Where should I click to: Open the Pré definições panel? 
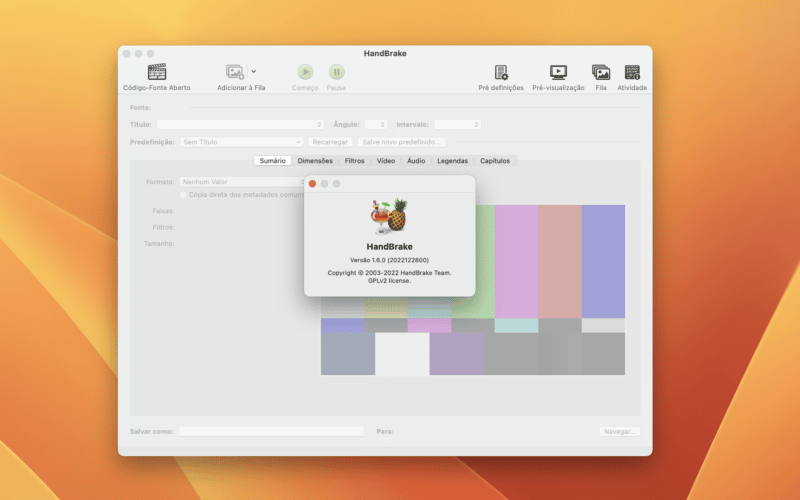pos(501,72)
